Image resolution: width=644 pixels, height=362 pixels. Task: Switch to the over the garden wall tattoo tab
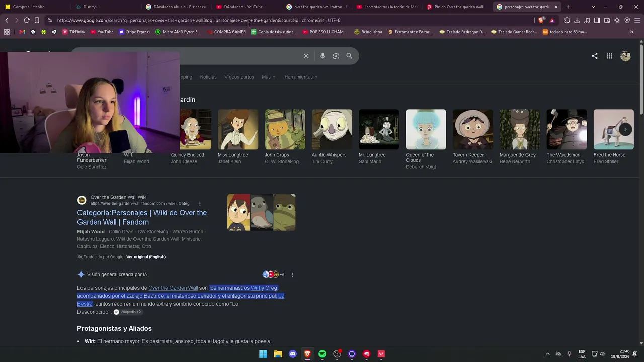316,7
